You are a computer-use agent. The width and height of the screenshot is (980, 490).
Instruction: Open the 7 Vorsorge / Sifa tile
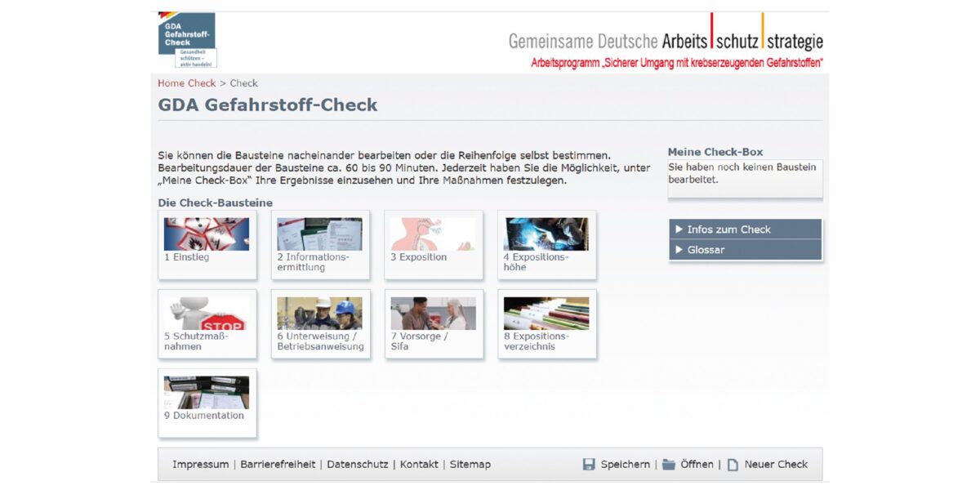(433, 323)
